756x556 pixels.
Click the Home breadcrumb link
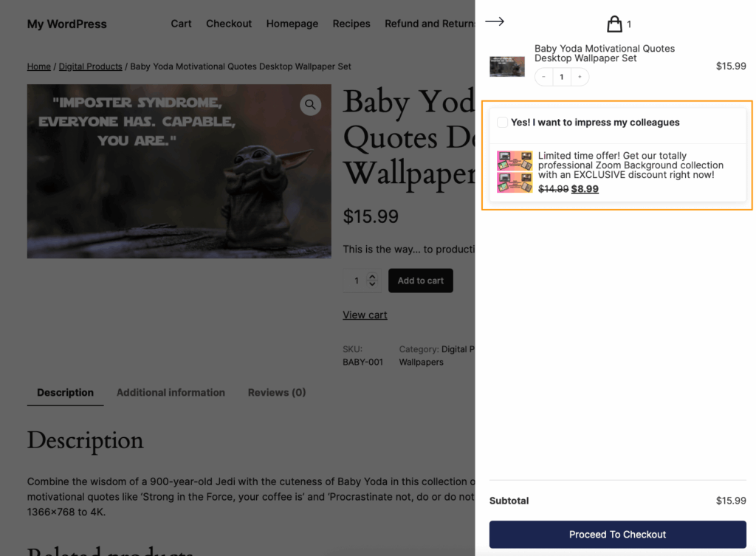(38, 66)
